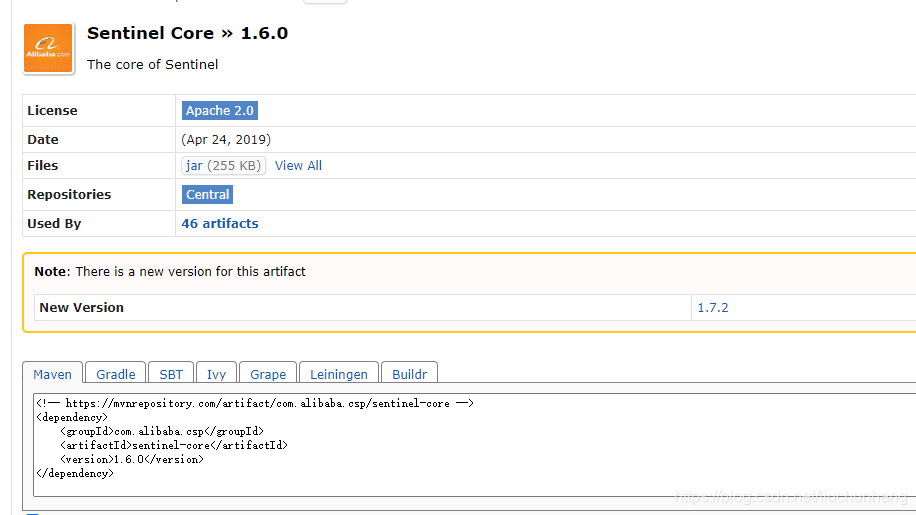This screenshot has height=515, width=916.
Task: Click the Alibaba logo icon
Action: coord(48,48)
